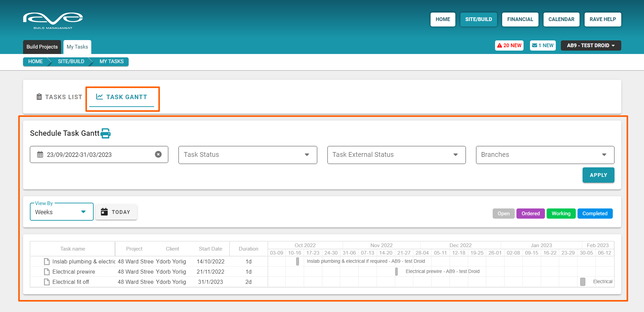Click document icon for Electrical prewire task

(x=47, y=272)
